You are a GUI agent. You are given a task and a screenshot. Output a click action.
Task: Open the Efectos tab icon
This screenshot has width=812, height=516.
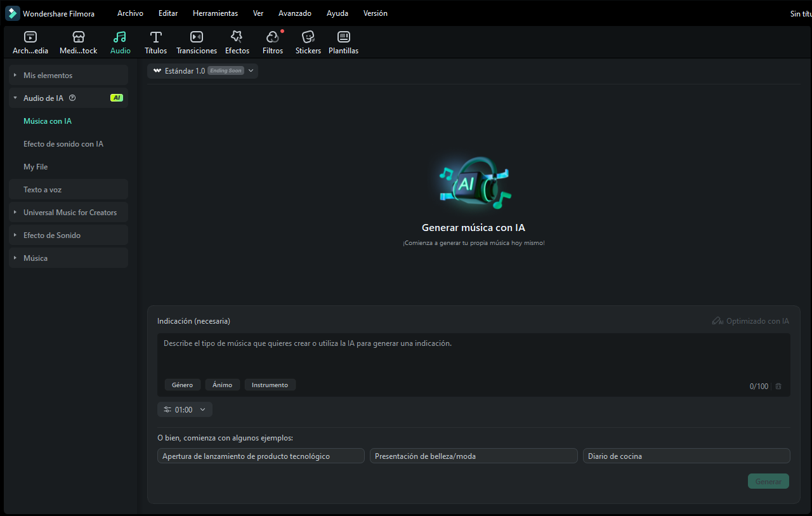237,37
